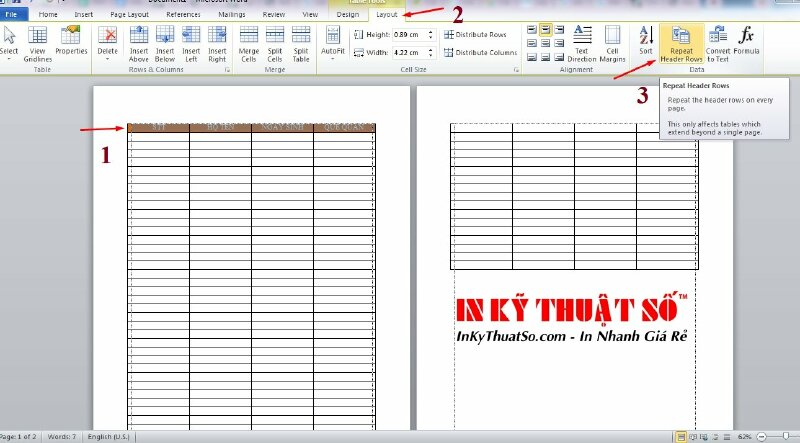The image size is (800, 443).
Task: Set alignment to Align Center Right
Action: 559,43
